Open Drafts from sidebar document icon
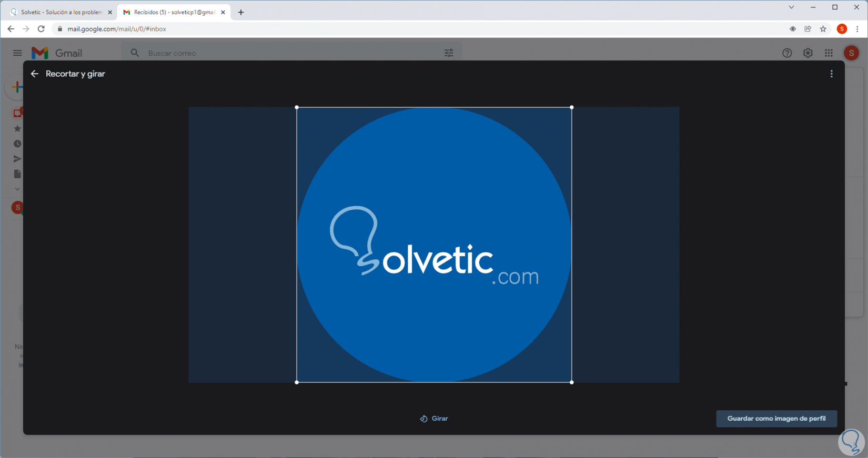Screen dimensions: 868x458 [17, 174]
